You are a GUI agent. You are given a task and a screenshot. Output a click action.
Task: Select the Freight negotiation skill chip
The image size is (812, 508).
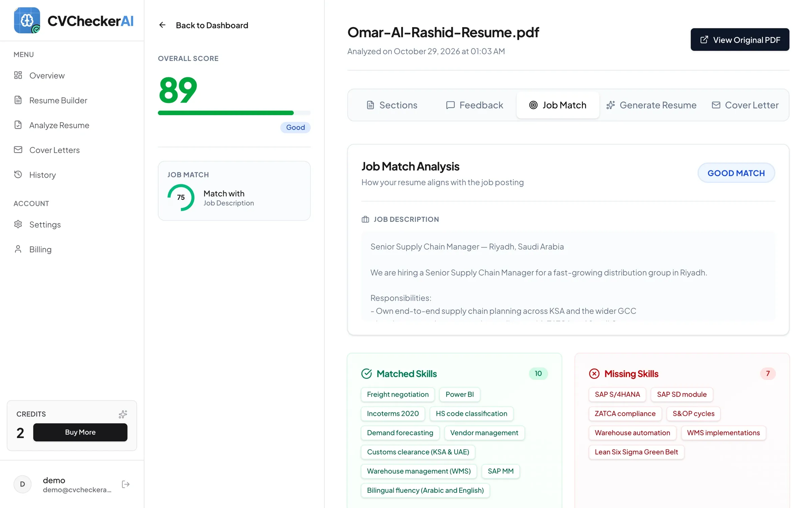pos(398,394)
